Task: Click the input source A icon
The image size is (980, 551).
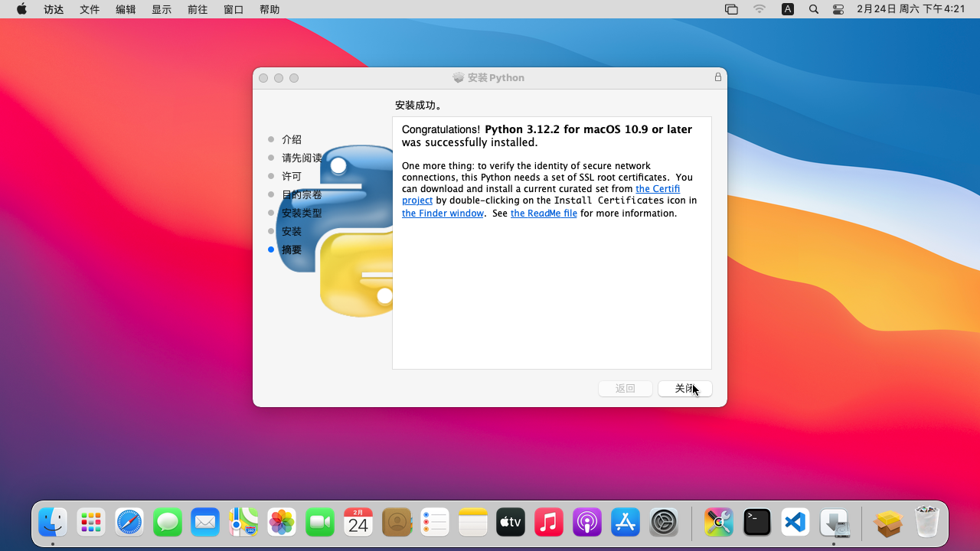Action: tap(788, 9)
